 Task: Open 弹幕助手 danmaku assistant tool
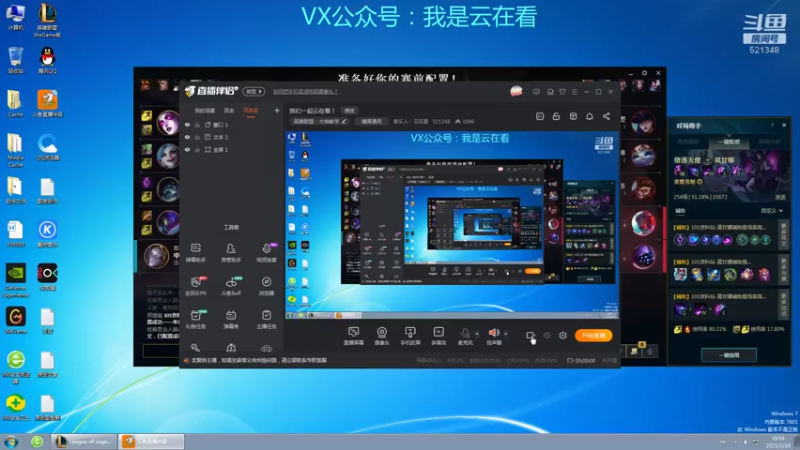pyautogui.click(x=196, y=253)
